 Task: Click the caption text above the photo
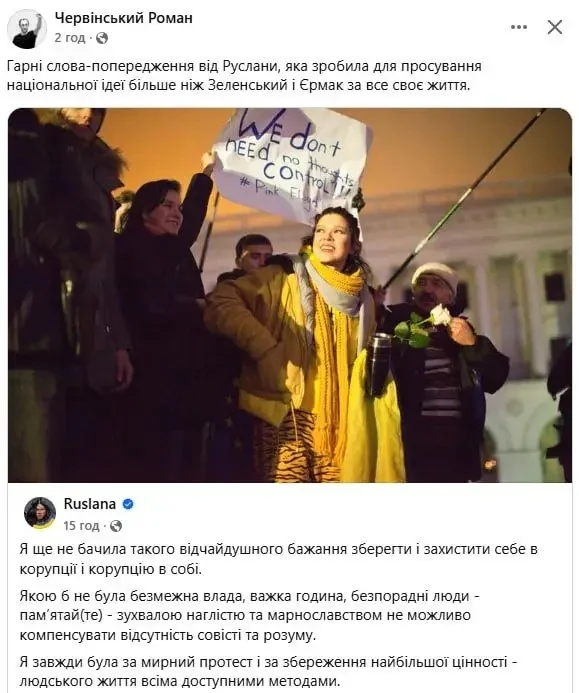pos(244,76)
